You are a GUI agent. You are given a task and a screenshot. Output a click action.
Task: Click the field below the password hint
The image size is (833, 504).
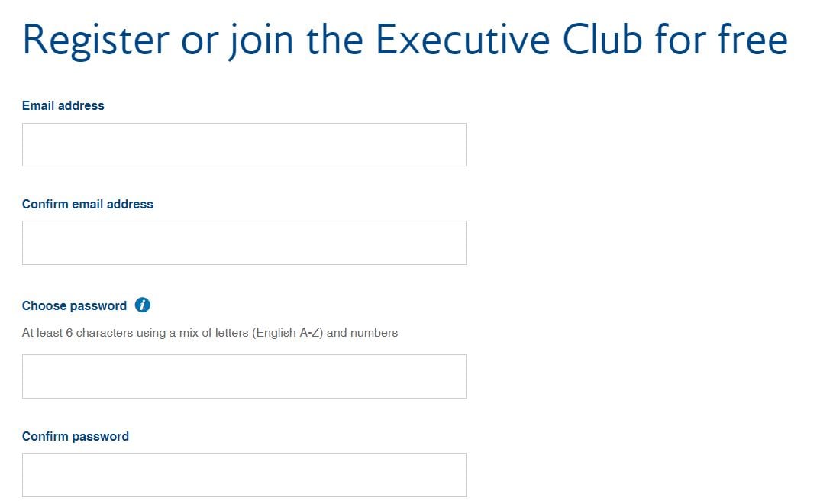coord(244,376)
